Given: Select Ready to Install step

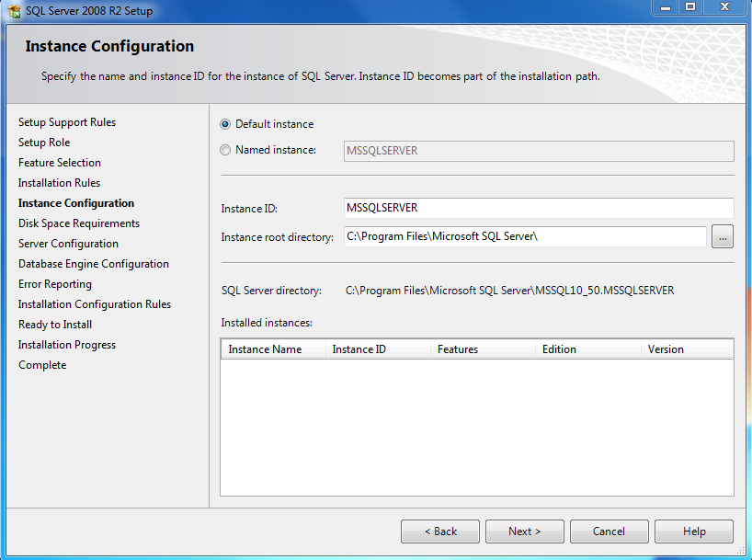Looking at the screenshot, I should [55, 325].
